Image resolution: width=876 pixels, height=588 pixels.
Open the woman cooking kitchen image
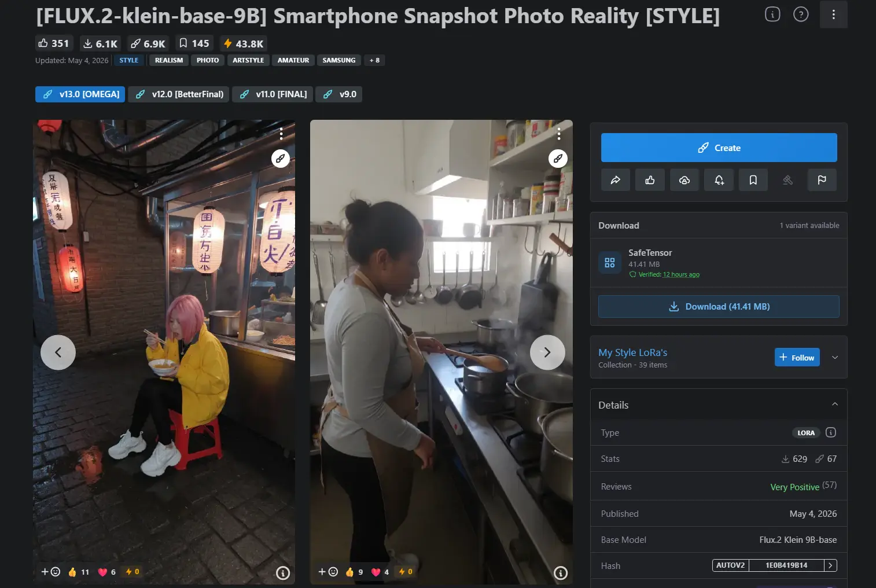(x=441, y=352)
